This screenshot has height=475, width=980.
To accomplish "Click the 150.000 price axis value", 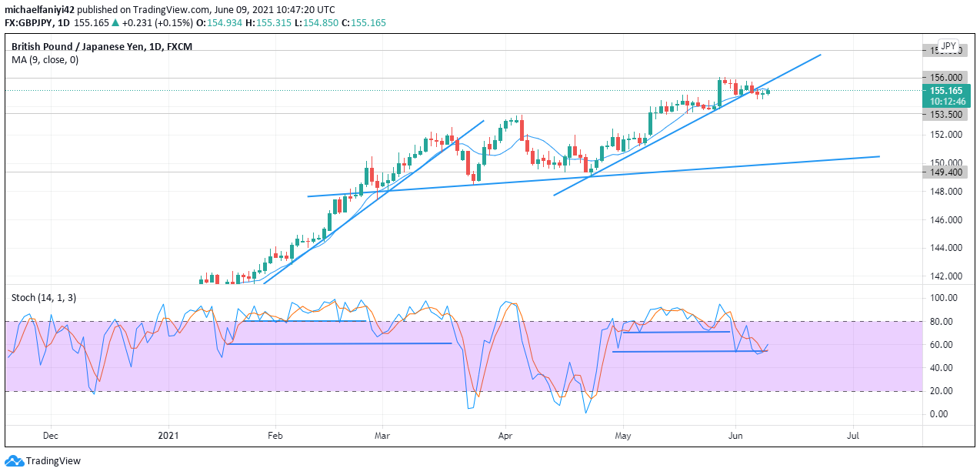I will click(945, 163).
